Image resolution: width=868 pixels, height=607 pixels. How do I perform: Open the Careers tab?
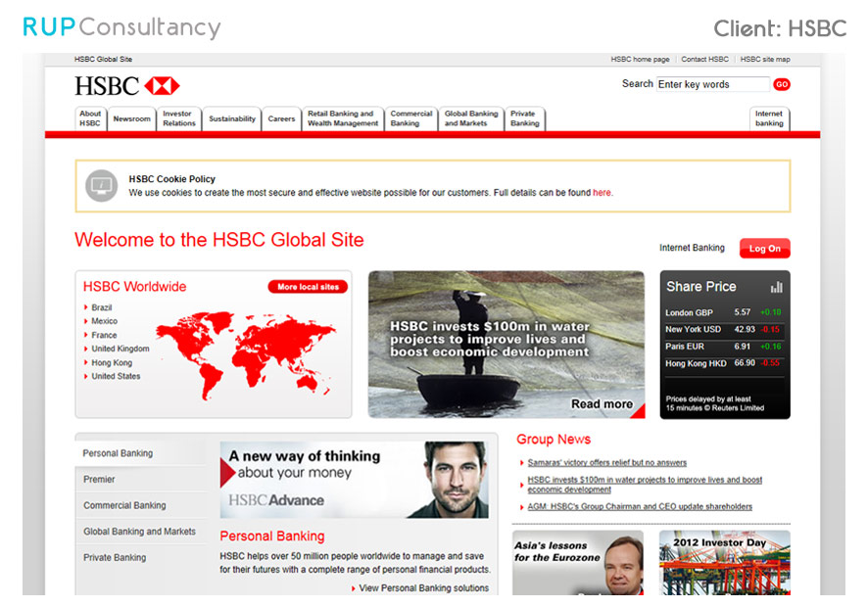(281, 118)
